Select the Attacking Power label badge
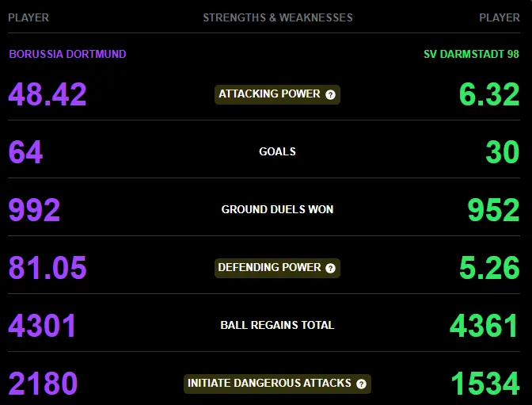 tap(277, 94)
